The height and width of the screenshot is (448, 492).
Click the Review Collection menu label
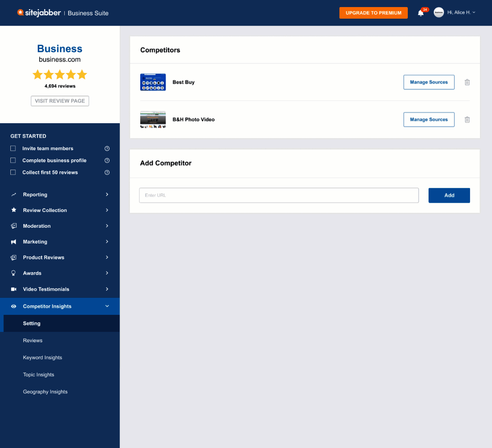click(45, 210)
